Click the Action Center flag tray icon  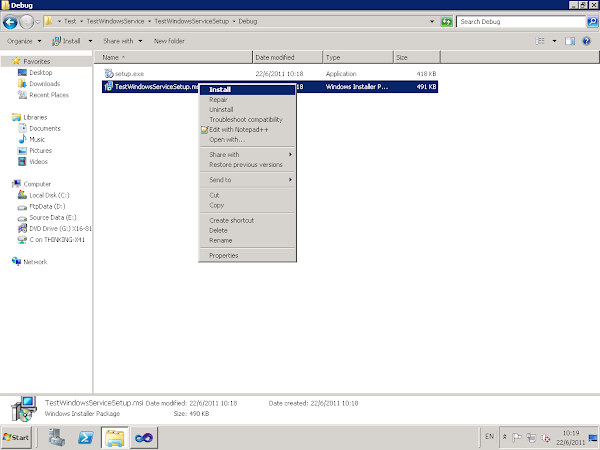[x=517, y=437]
